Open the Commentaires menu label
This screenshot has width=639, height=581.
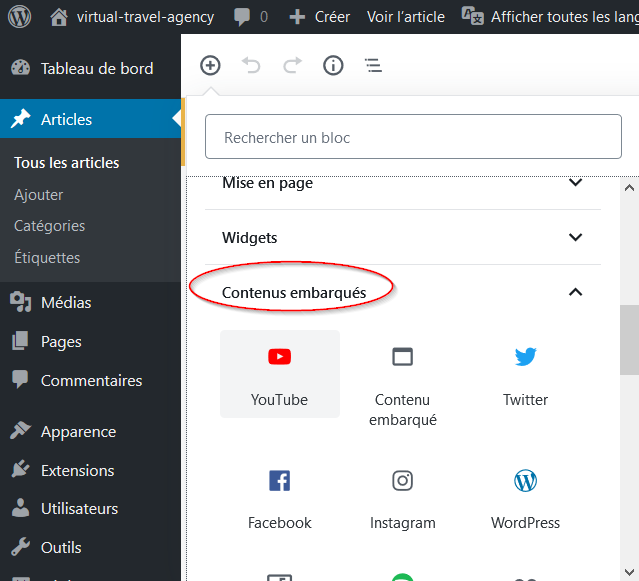pyautogui.click(x=92, y=381)
